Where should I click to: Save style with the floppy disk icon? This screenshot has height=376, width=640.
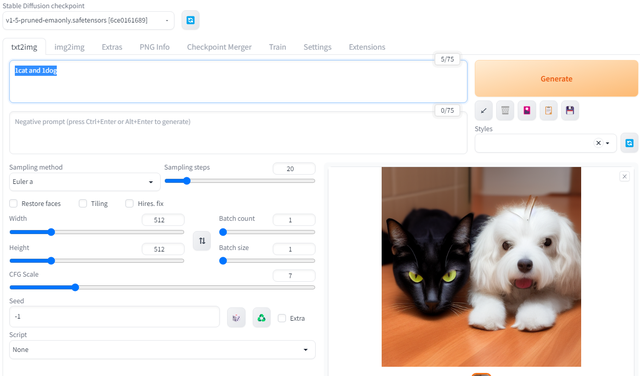(570, 110)
